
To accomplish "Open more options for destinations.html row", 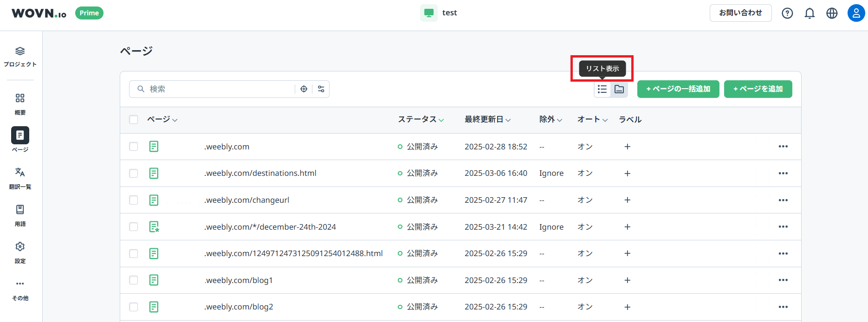I will (783, 173).
